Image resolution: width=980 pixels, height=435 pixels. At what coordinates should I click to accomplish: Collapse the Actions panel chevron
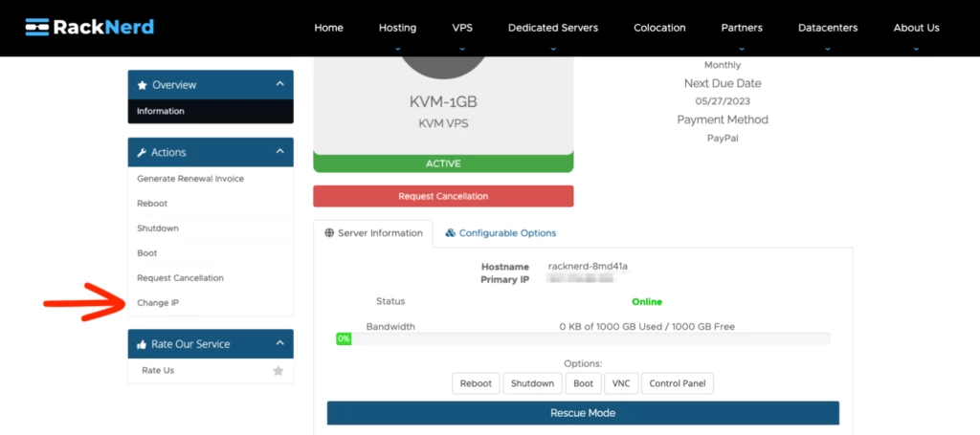[x=279, y=152]
